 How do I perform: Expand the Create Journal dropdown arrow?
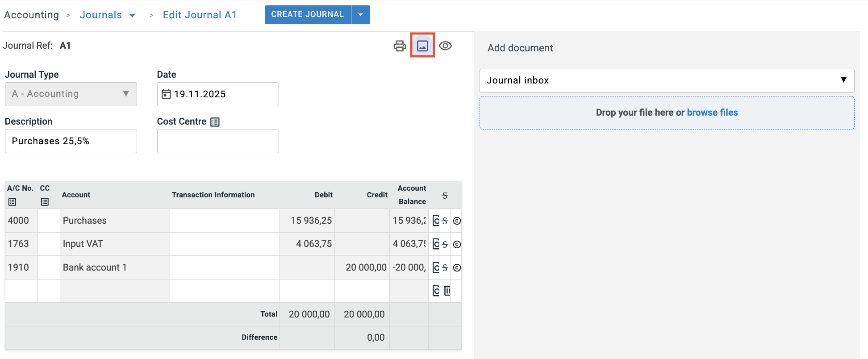361,15
